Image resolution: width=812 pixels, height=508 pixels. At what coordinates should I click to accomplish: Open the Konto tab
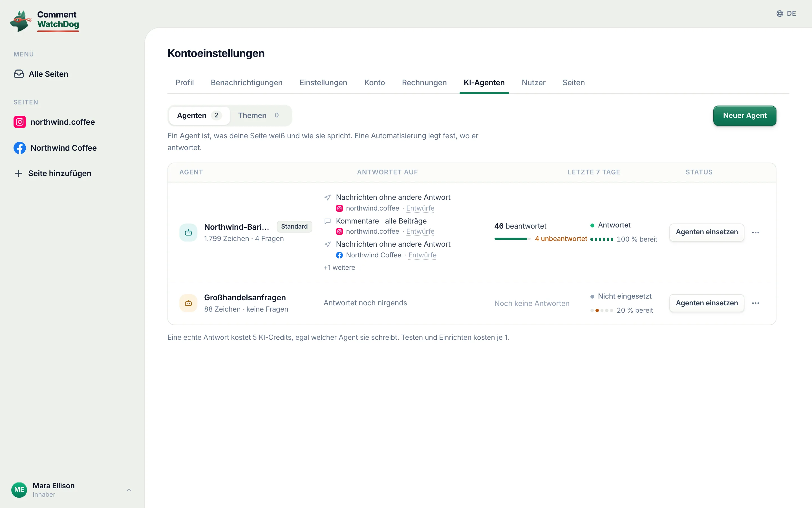pos(374,83)
